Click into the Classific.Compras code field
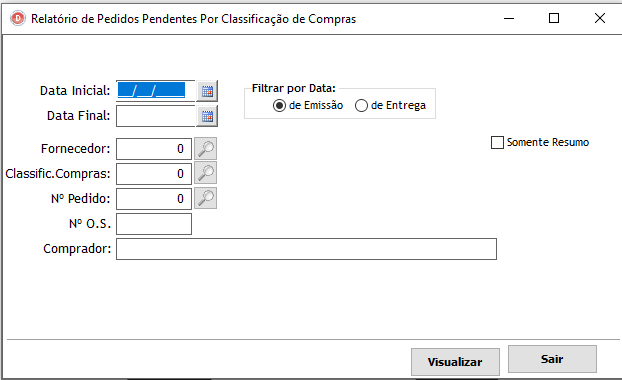 pos(154,174)
